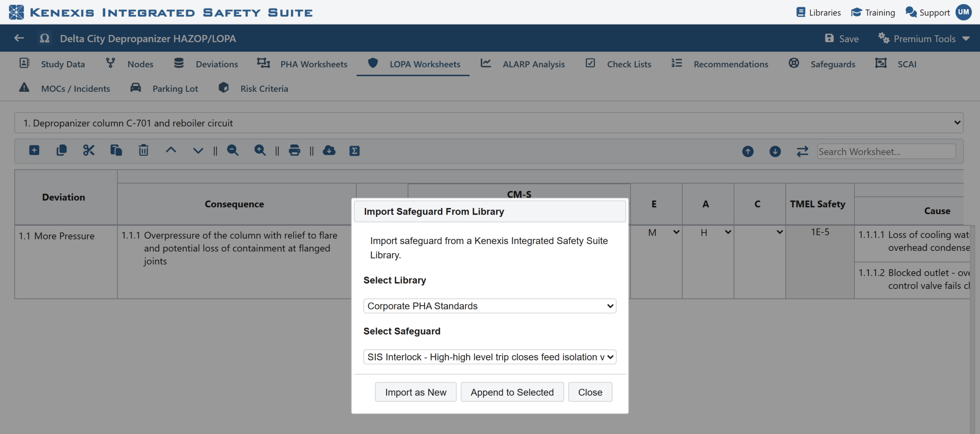This screenshot has height=434, width=980.
Task: Switch to the Deviations tab
Action: pyautogui.click(x=206, y=64)
